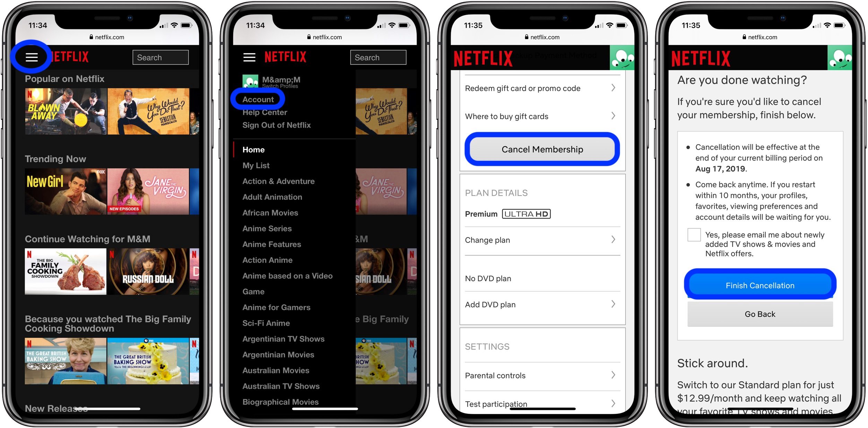This screenshot has height=428, width=868.
Task: Click the Ultra HD plan badge icon
Action: click(x=527, y=213)
